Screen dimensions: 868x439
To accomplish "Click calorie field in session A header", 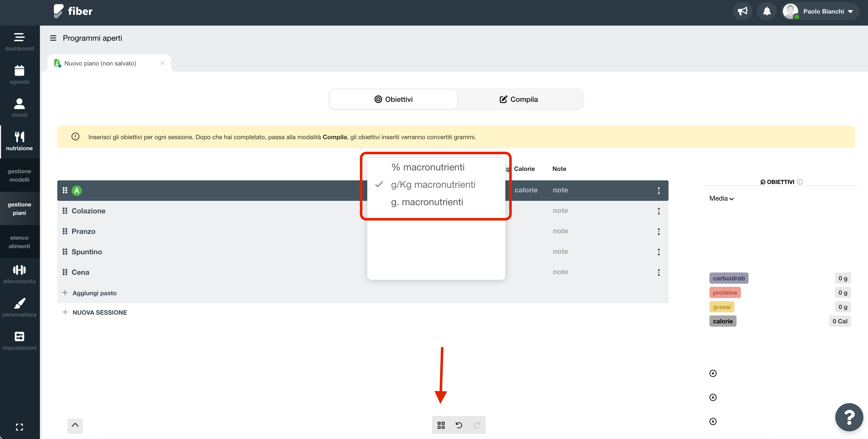I will click(x=526, y=190).
